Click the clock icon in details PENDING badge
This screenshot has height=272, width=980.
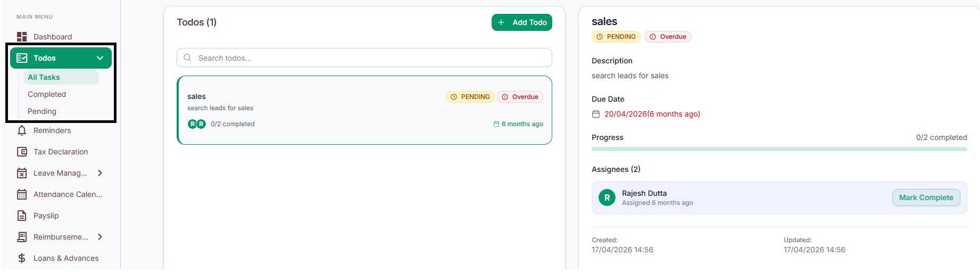pos(600,37)
